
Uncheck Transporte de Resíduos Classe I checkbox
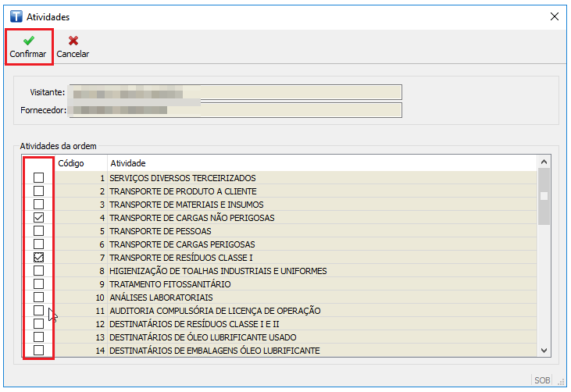point(38,258)
